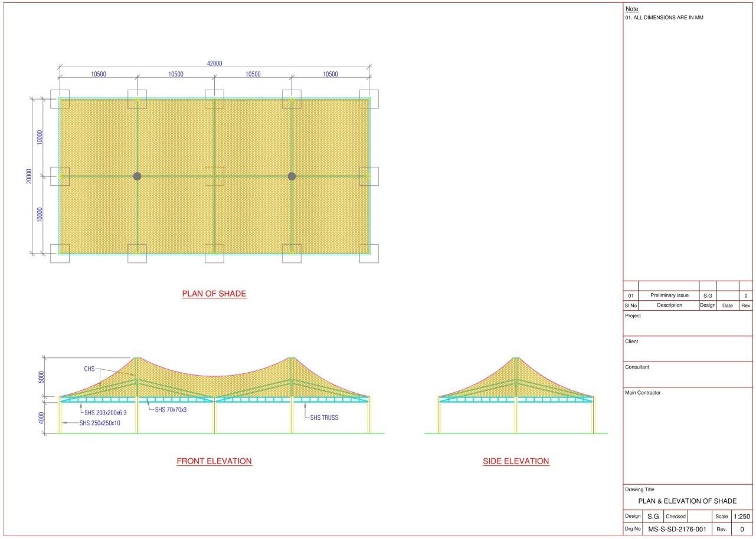The width and height of the screenshot is (756, 539).
Task: Click the PLAN & ELEVATION OF SHADE title
Action: [x=688, y=501]
